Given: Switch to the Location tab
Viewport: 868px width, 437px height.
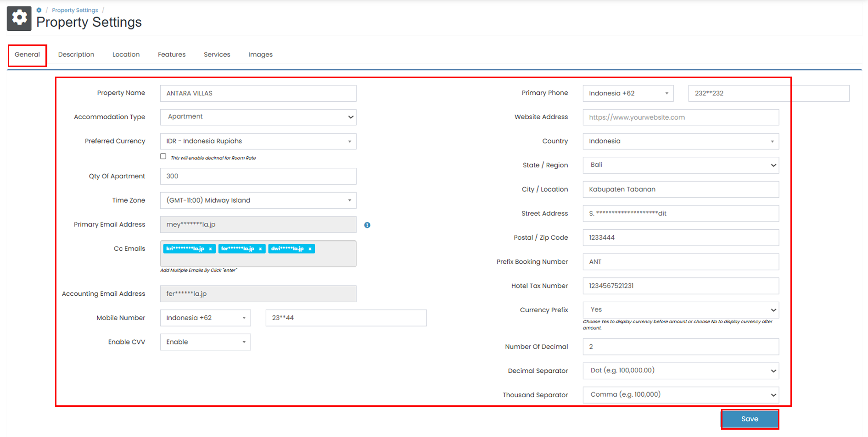Looking at the screenshot, I should point(126,55).
